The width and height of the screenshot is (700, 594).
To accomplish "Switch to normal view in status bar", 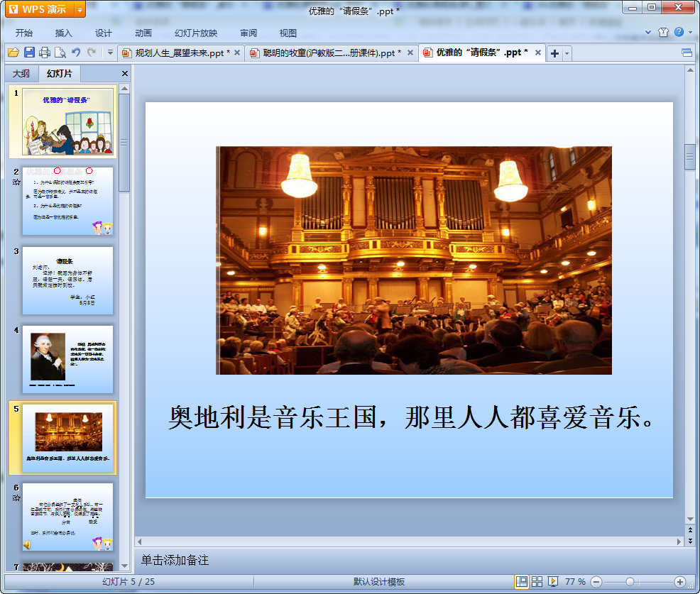I will click(521, 581).
